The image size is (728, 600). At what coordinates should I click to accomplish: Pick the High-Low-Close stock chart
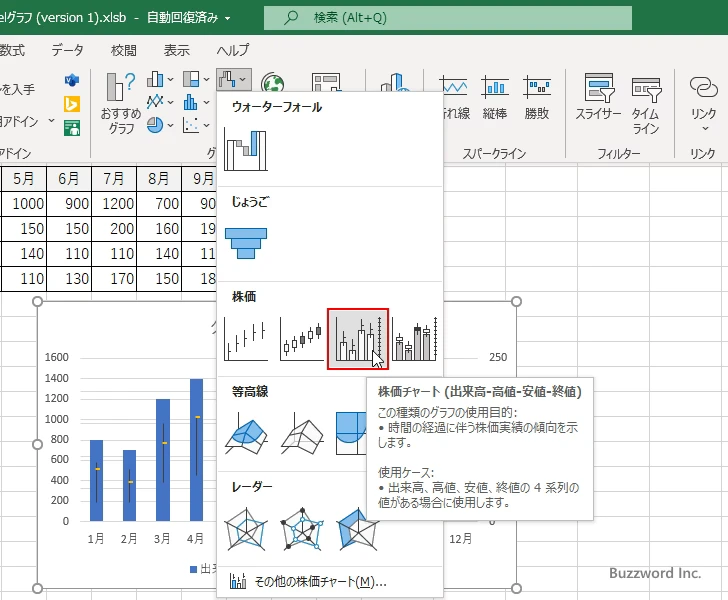(x=246, y=339)
